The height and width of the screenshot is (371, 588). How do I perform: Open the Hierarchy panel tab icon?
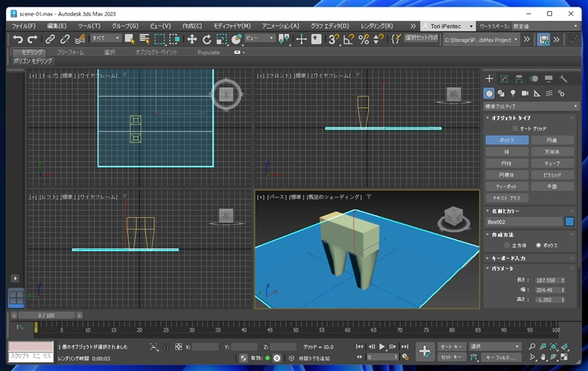coord(519,79)
